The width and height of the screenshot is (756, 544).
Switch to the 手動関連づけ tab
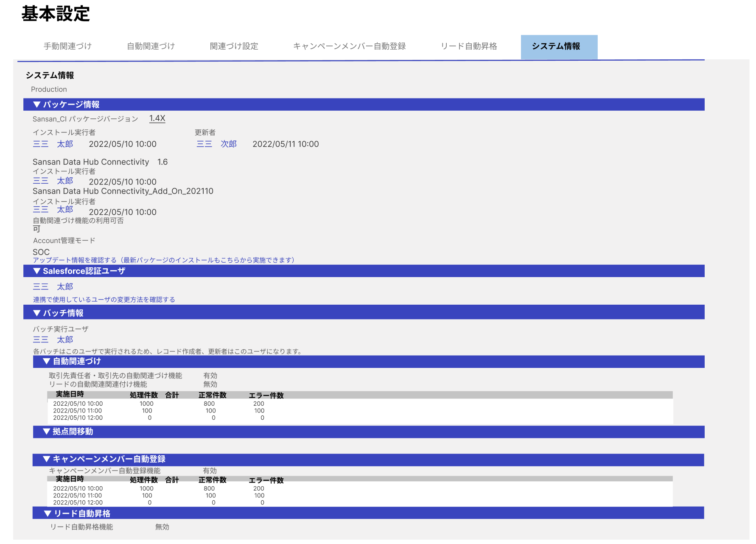pyautogui.click(x=67, y=46)
